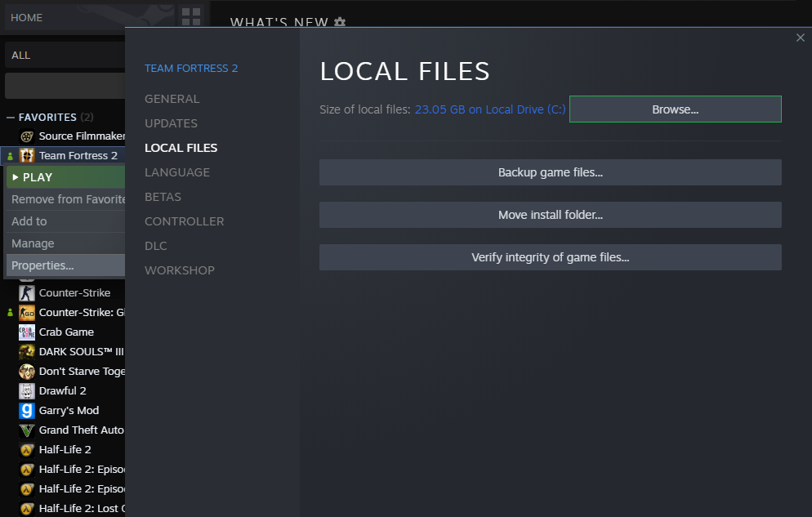Open the ALL library filter dropdown

coord(65,55)
